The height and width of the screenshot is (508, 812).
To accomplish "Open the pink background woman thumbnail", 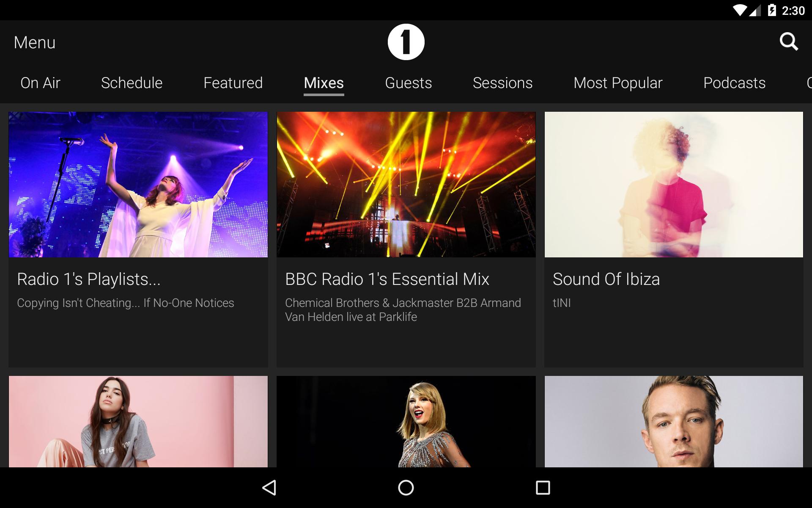I will 138,422.
